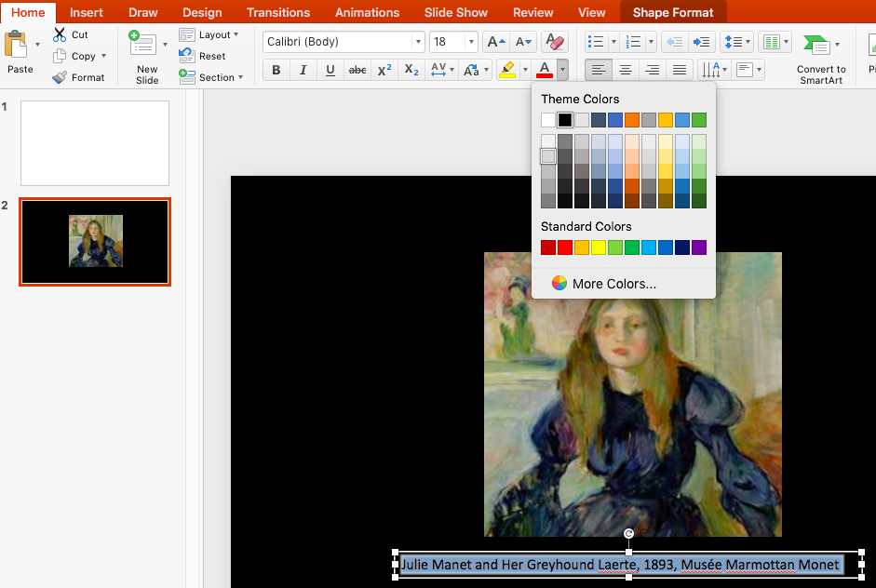Increase the list indent level

coord(701,42)
